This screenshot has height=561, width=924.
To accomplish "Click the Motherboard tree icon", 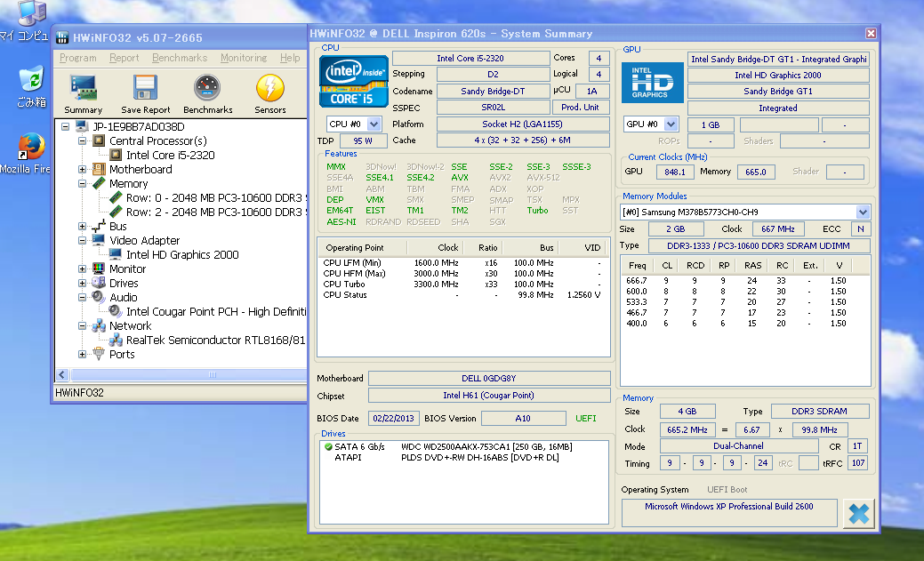I will click(x=99, y=169).
